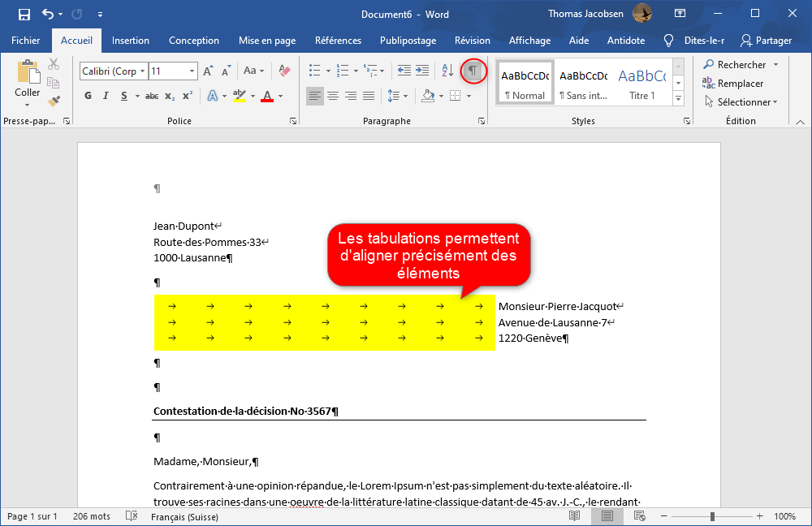Click the Partager share button
Screen dimensions: 812x526
pos(767,41)
